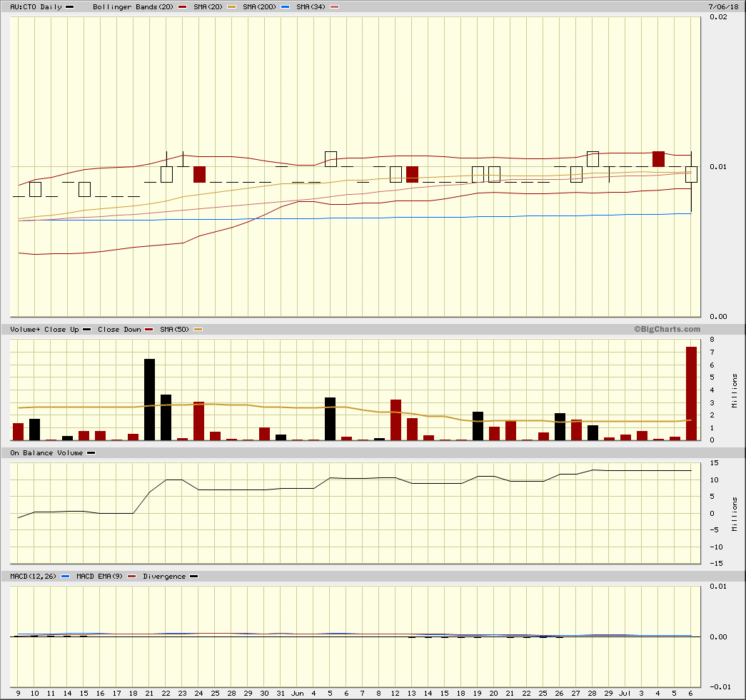Image resolution: width=746 pixels, height=700 pixels.
Task: Click the tallest red volume bar
Action: [x=691, y=394]
